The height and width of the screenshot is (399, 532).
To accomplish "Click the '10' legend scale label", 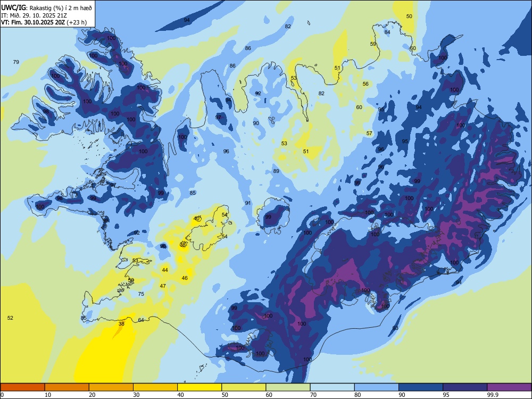I will tap(48, 395).
